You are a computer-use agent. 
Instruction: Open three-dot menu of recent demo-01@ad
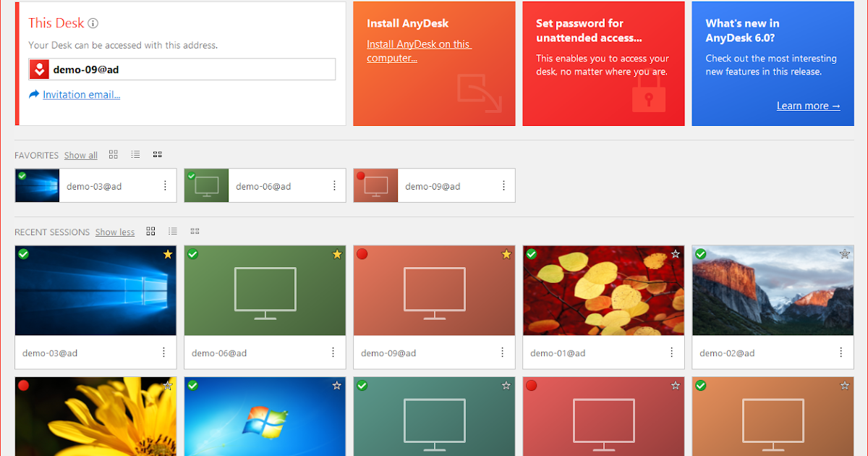tap(672, 352)
